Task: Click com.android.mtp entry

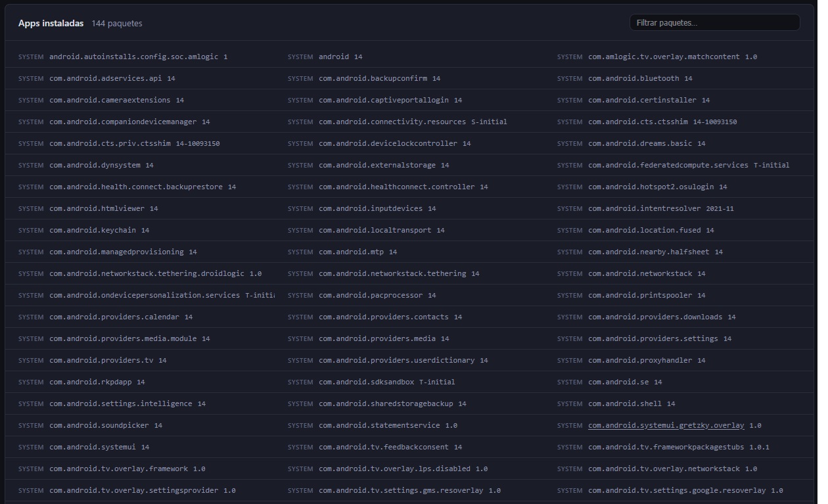Action: (x=351, y=252)
